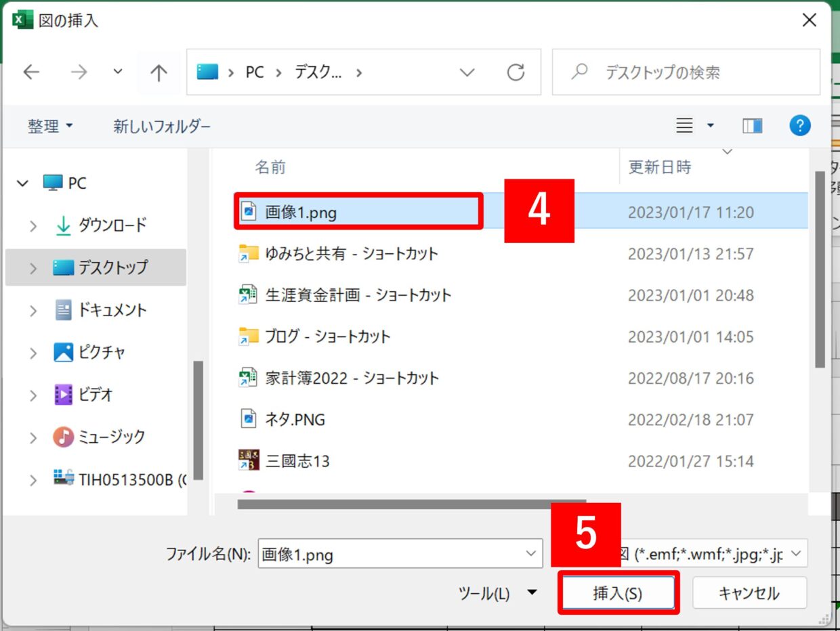Click the 三國志13 game icon
Viewport: 840px width, 631px height.
click(249, 460)
